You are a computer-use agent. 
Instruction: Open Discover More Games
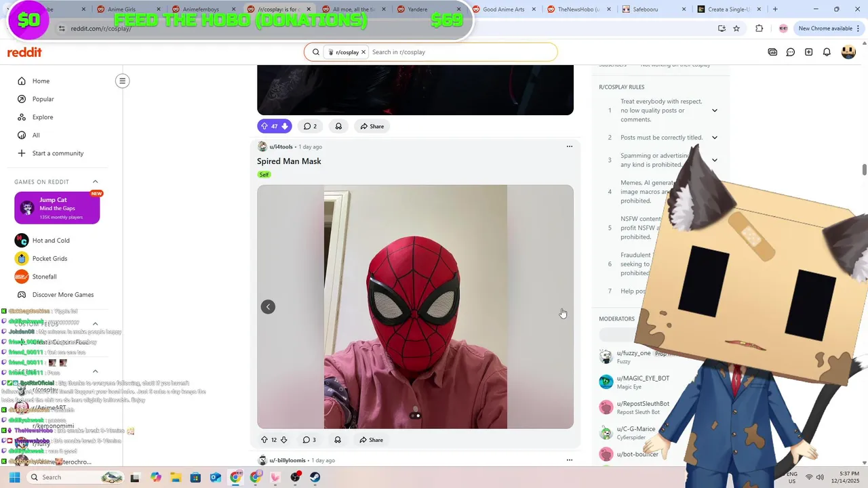62,295
